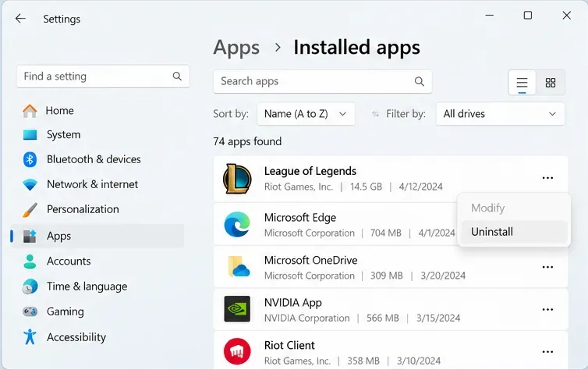
Task: Open more options for Riot Client
Action: (547, 352)
